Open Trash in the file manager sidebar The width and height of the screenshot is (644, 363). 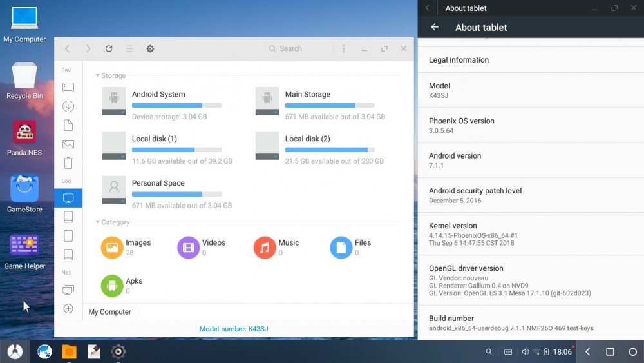point(68,162)
